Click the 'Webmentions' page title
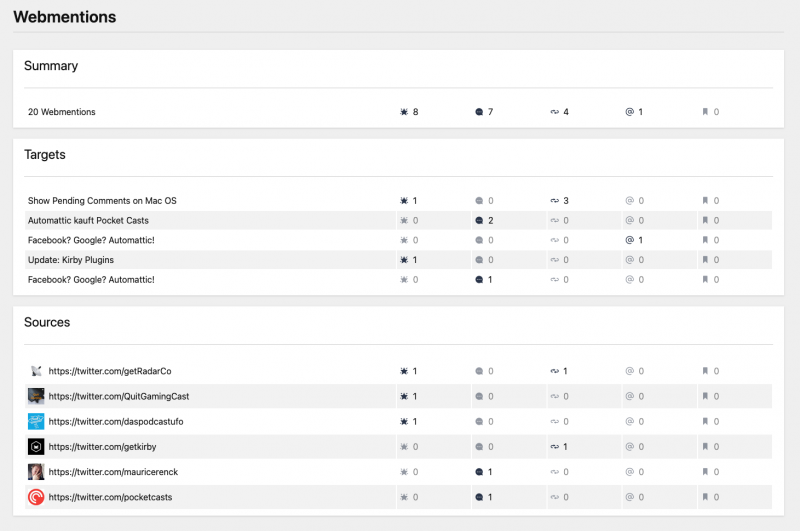 [65, 17]
